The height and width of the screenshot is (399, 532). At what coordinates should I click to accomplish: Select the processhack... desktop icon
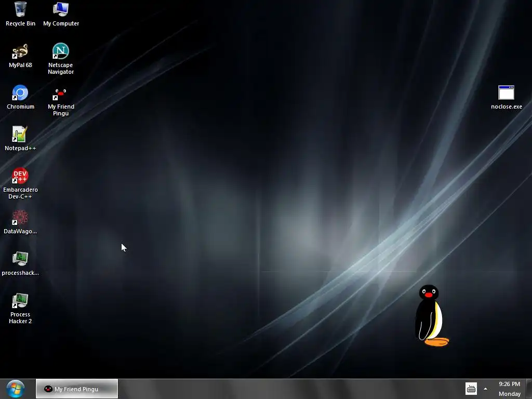coord(20,263)
